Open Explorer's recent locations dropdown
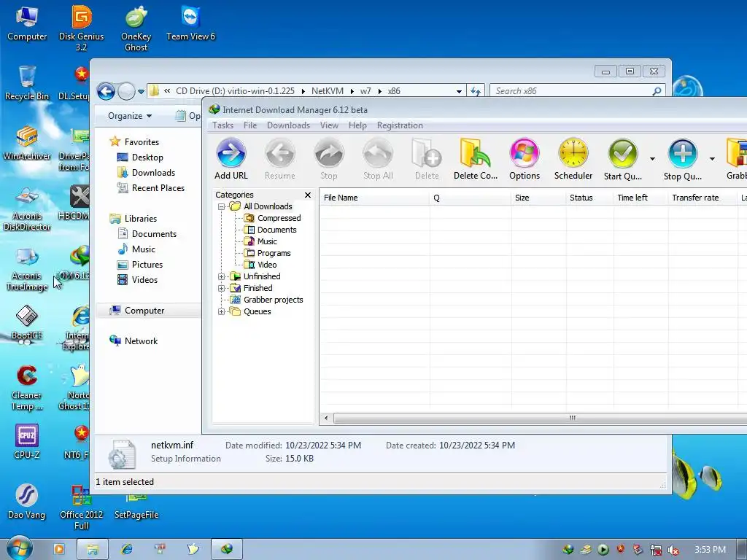747x560 pixels. 141,91
